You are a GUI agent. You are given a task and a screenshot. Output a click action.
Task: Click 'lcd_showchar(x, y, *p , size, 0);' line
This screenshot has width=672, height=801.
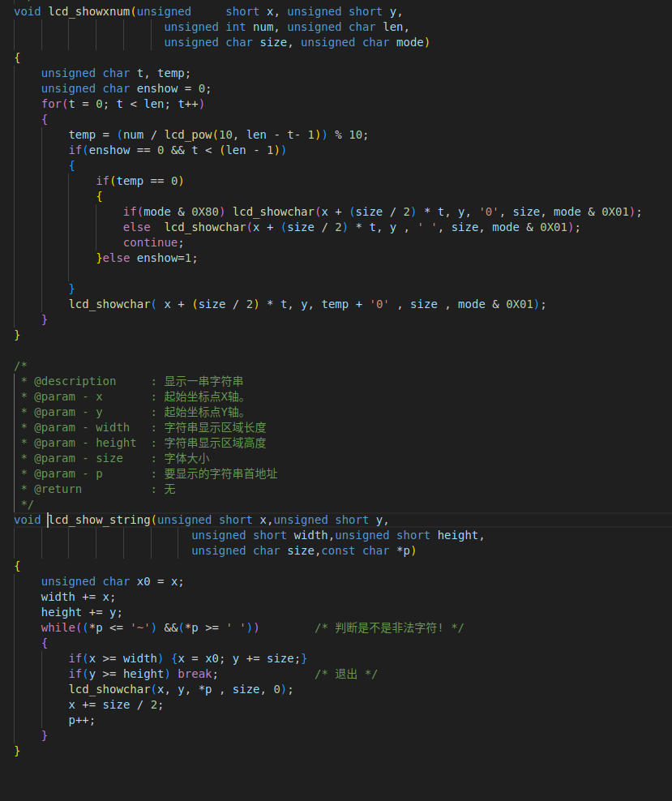click(x=181, y=689)
